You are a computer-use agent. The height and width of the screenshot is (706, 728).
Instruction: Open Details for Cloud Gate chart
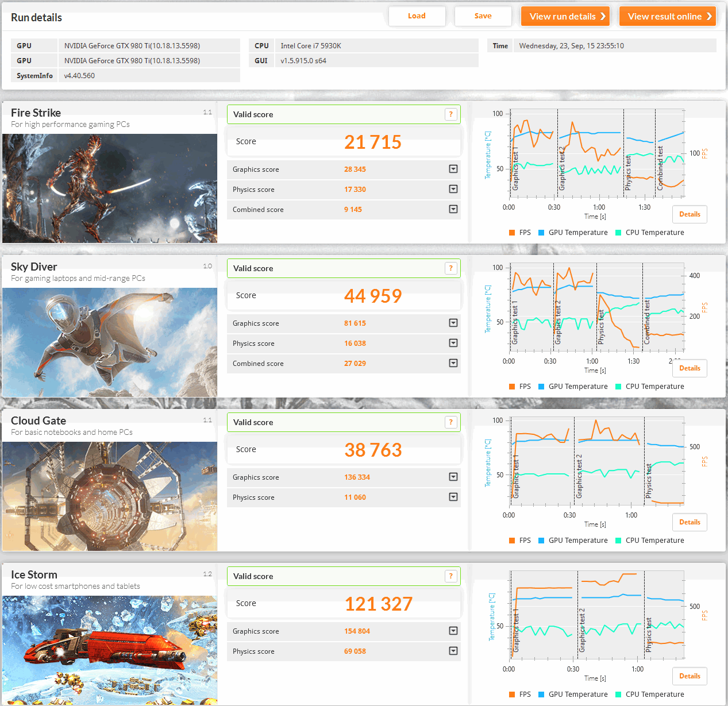tap(690, 522)
